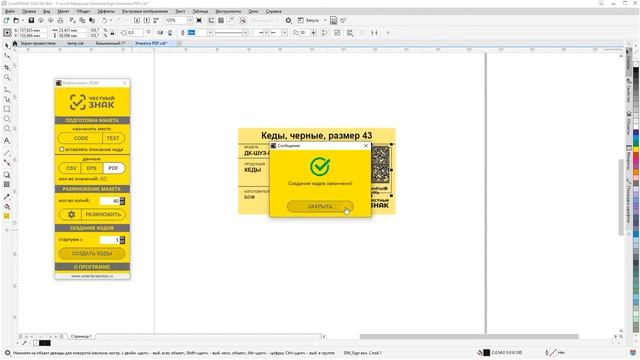Click the New document icon
This screenshot has width=640, height=360.
tap(7, 20)
